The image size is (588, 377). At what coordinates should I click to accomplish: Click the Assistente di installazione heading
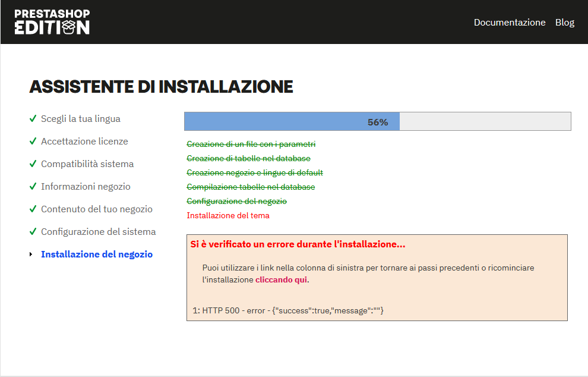coord(161,87)
